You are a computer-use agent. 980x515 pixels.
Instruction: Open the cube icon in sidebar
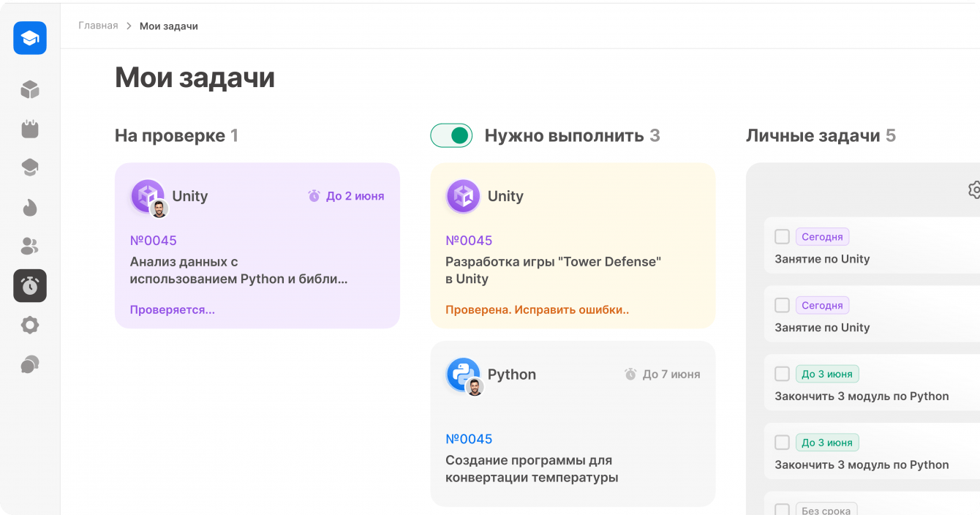pos(30,90)
